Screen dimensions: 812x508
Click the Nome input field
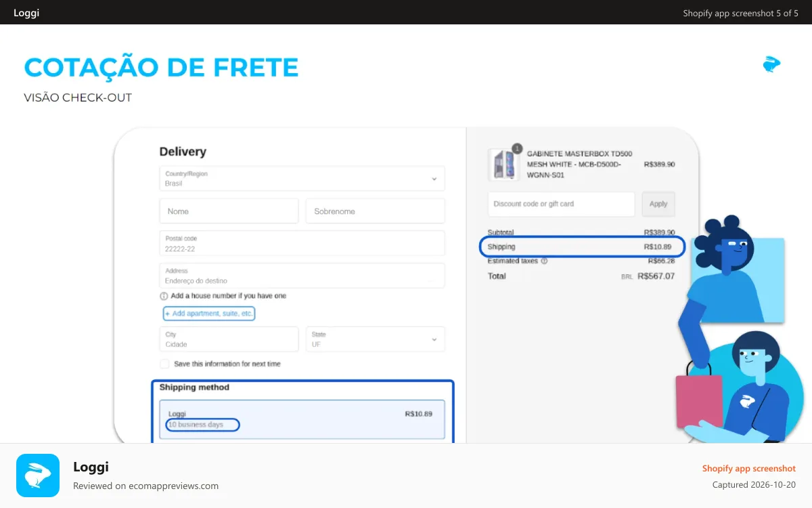(x=229, y=211)
